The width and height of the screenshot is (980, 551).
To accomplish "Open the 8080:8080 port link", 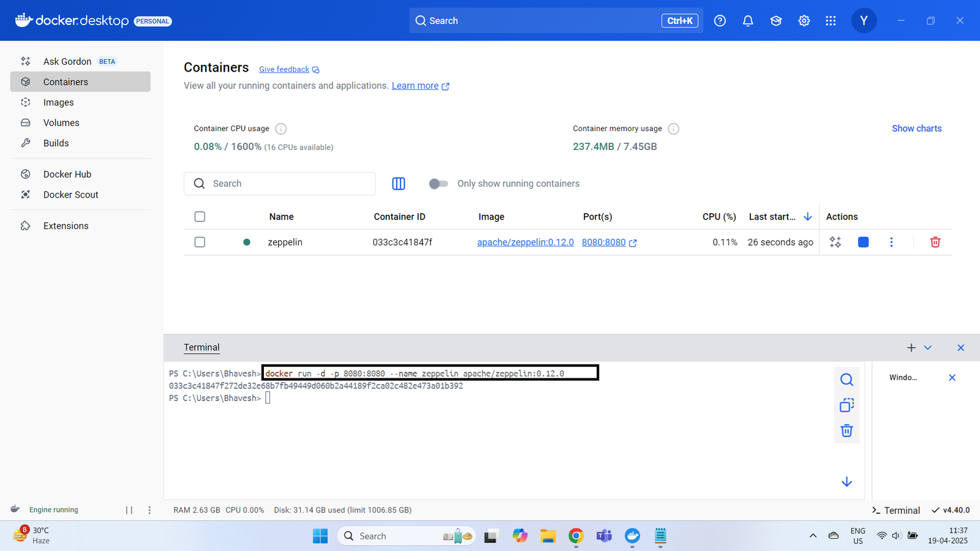I will point(609,242).
